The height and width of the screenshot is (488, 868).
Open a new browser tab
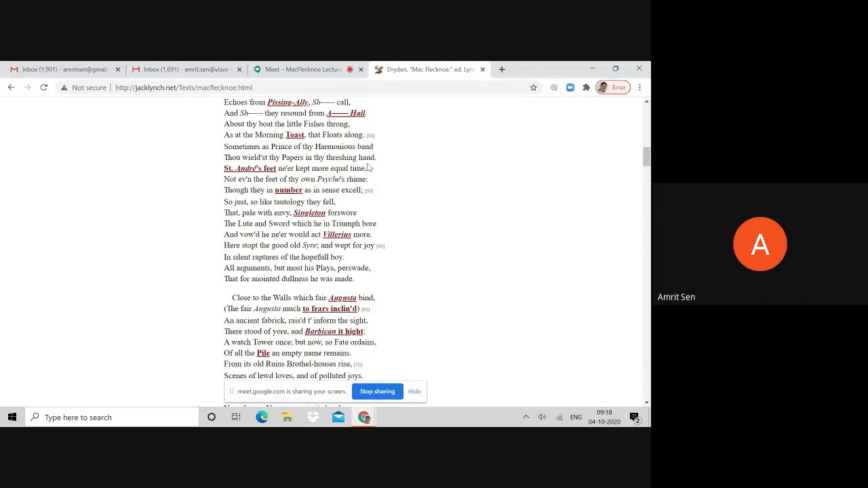[x=502, y=69]
